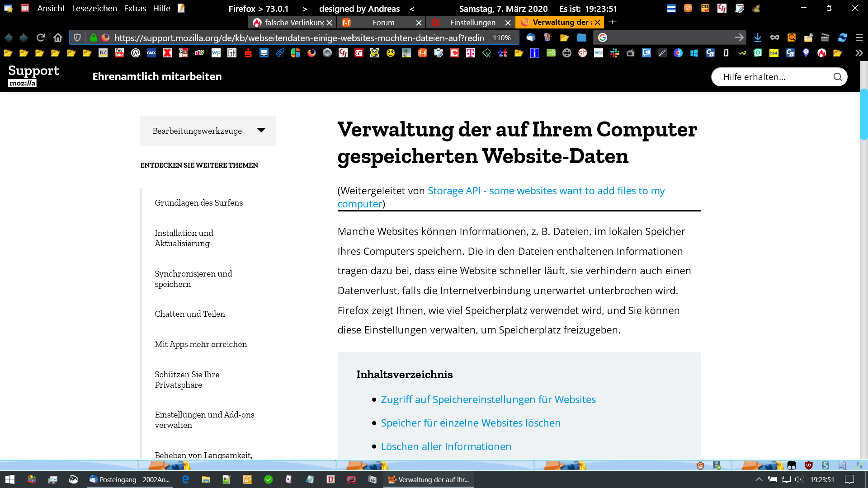Viewport: 868px width, 488px height.
Task: Go to the Firefox home page
Action: tap(58, 38)
